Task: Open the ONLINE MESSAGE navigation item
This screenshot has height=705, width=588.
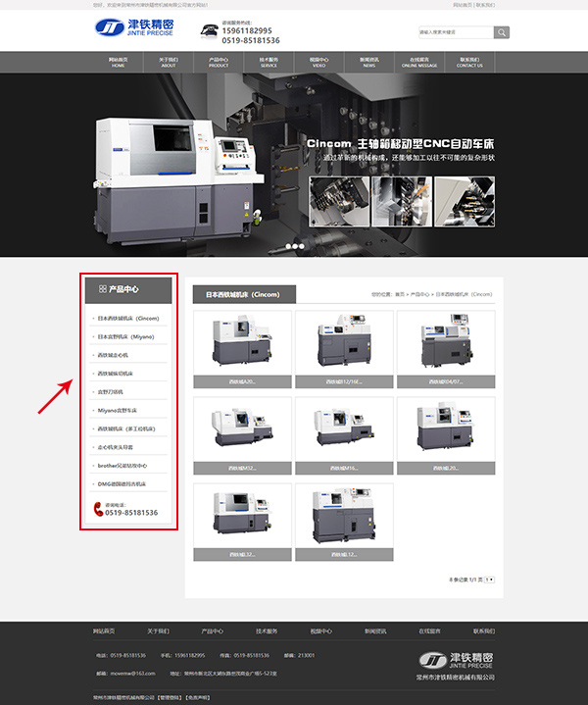Action: 419,62
